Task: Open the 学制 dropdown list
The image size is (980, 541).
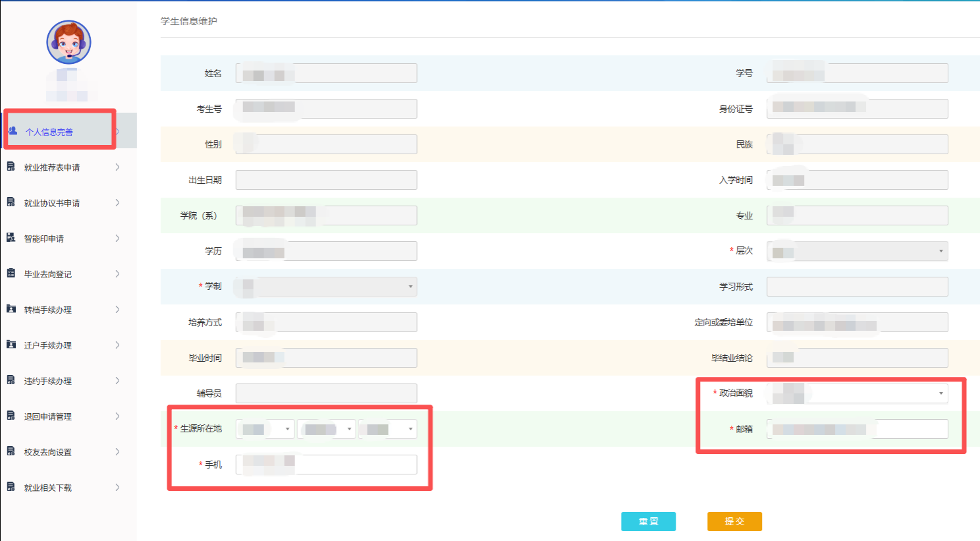Action: click(326, 287)
